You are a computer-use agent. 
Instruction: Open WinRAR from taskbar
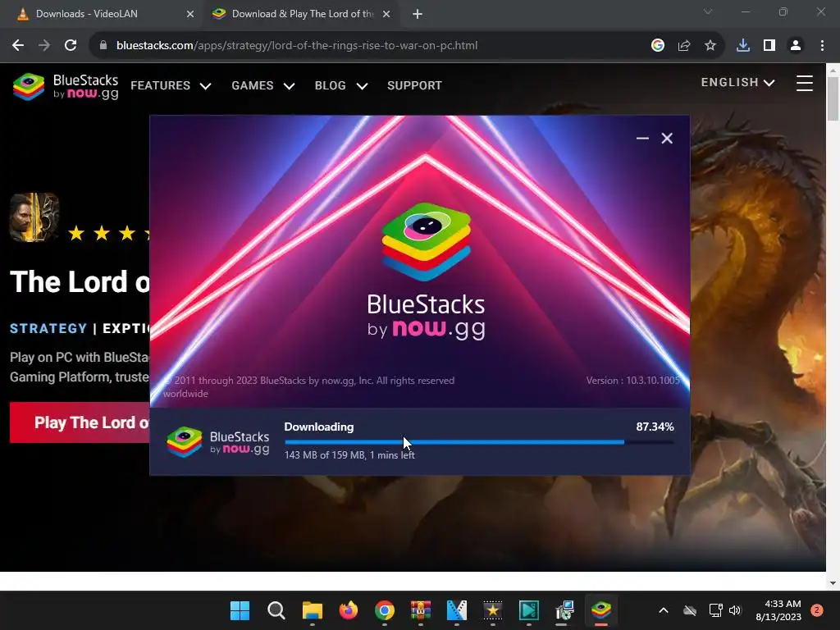[x=421, y=610]
